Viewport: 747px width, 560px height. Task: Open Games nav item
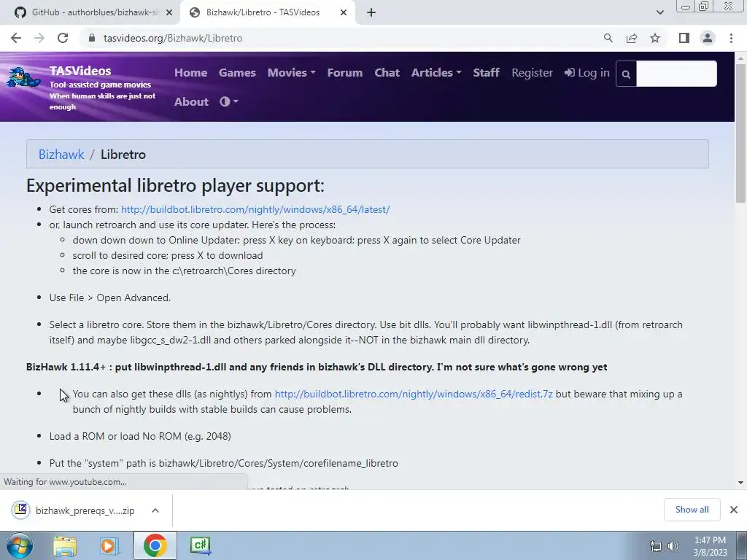(x=237, y=73)
